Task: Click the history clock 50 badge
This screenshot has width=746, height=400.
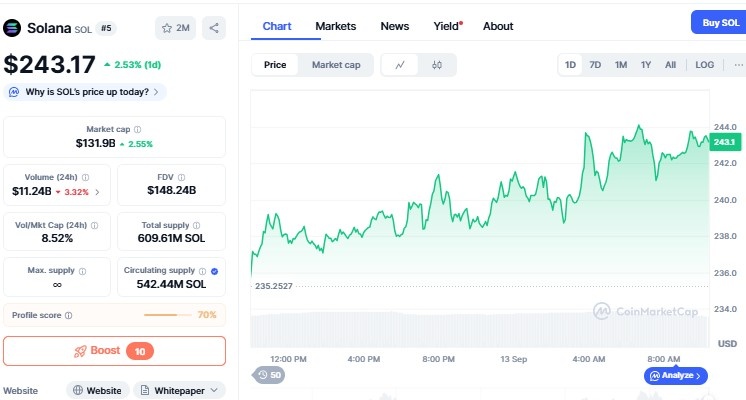Action: [x=269, y=375]
